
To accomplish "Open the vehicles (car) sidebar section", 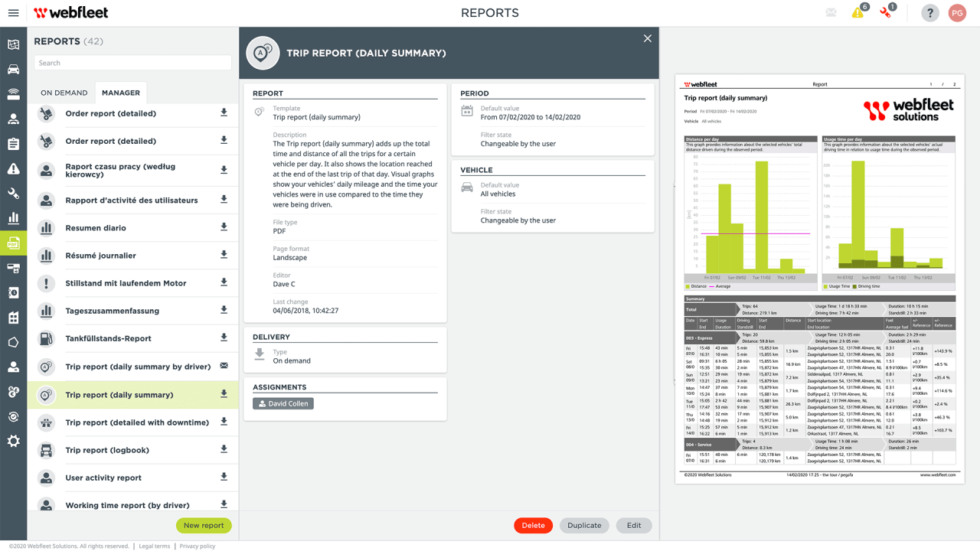I will point(13,70).
